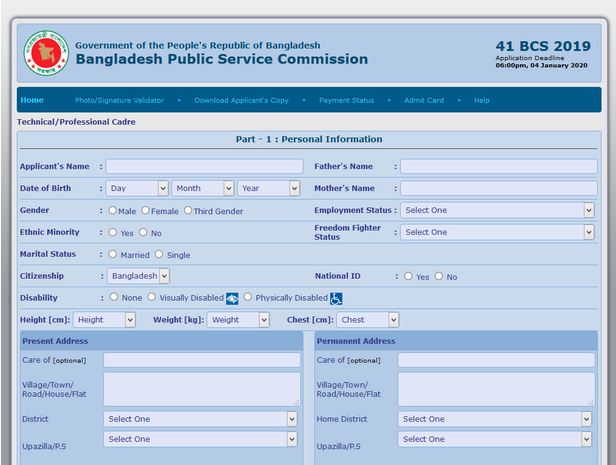This screenshot has height=465, width=616.
Task: Choose Yes for Ethnic Minority
Action: 113,232
